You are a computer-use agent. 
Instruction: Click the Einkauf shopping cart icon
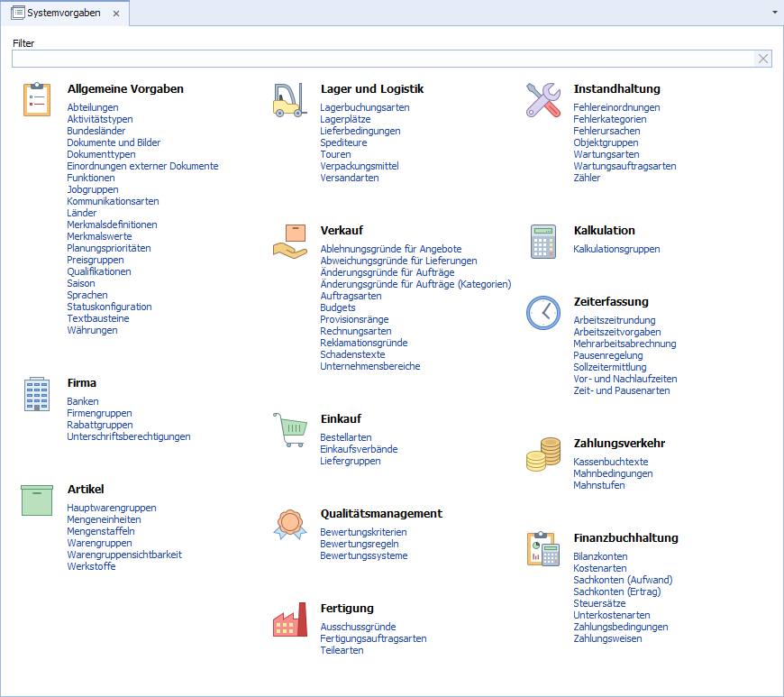pyautogui.click(x=289, y=429)
